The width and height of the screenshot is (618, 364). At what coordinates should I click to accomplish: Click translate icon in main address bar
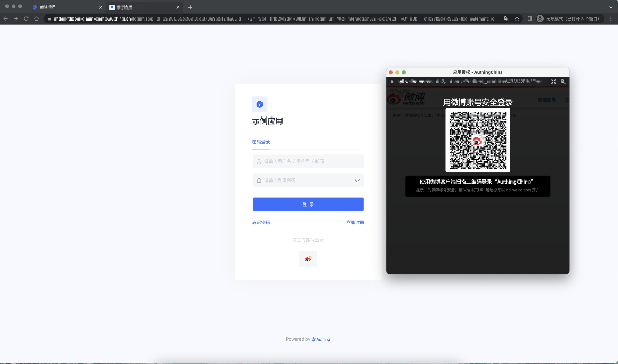click(506, 19)
